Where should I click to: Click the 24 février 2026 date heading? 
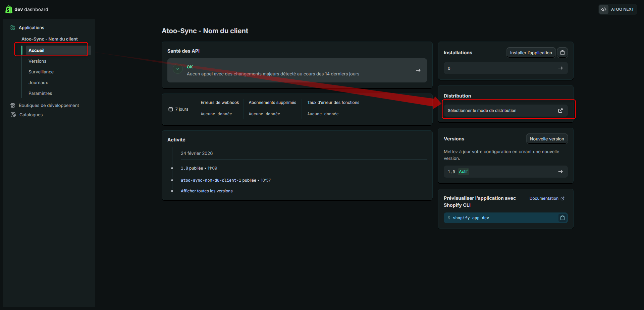(197, 153)
